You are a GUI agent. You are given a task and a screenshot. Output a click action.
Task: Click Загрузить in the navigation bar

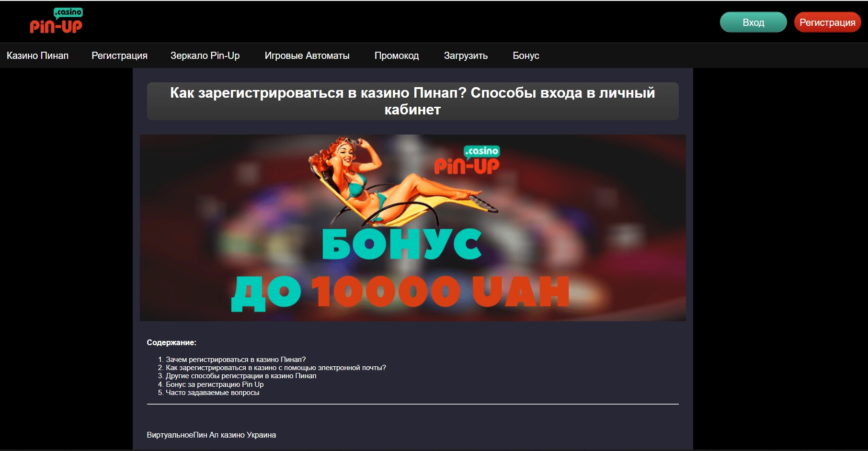click(x=466, y=56)
